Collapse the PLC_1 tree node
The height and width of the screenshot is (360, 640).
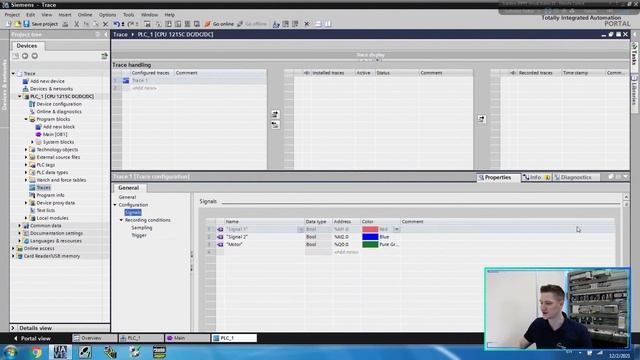click(x=20, y=96)
